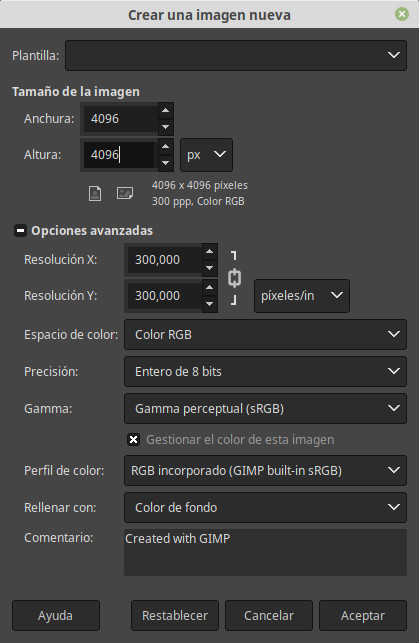
Task: Click inside the Comentario text area
Action: pos(265,552)
